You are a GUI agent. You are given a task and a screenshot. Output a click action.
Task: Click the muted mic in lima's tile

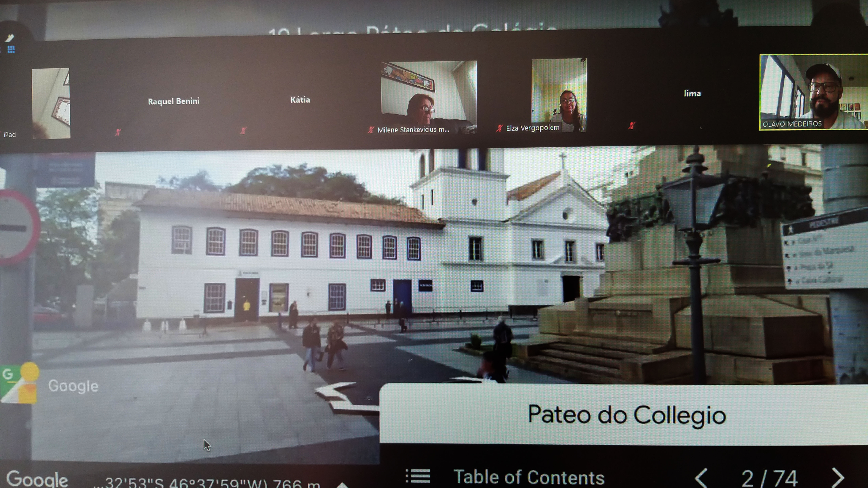coord(632,126)
